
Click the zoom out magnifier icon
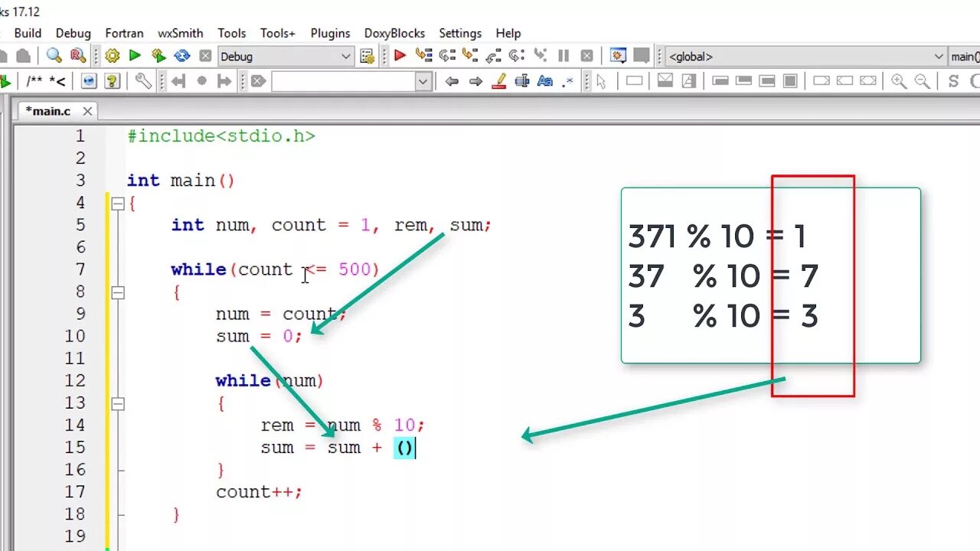coord(923,81)
